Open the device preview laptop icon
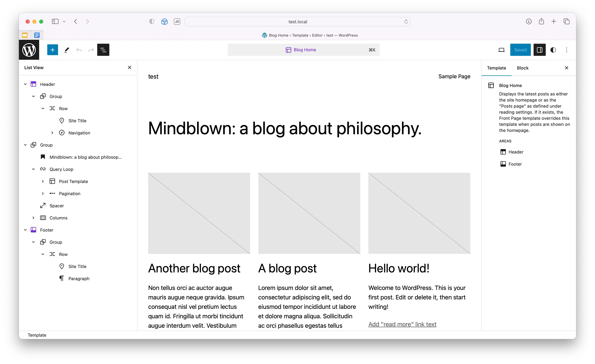This screenshot has height=364, width=595. (501, 50)
